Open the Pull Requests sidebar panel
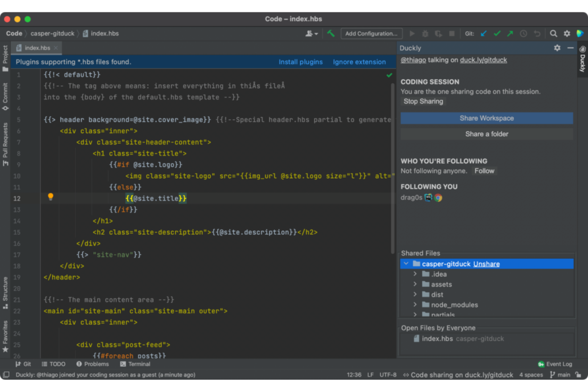Viewport: 588px width, 392px height. pos(5,143)
